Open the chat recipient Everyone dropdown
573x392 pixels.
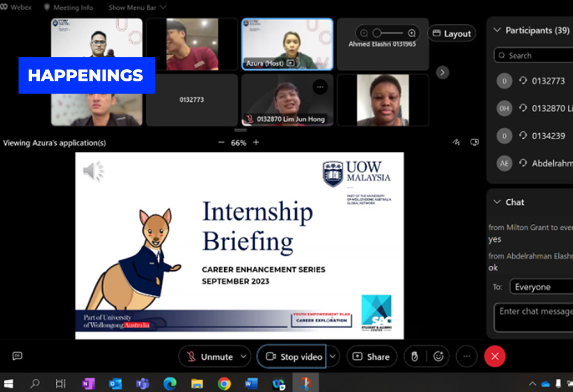[540, 287]
